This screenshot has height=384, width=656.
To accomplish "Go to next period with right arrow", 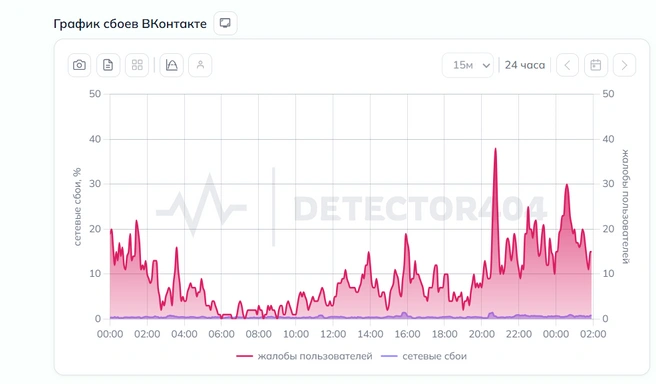I will (624, 65).
